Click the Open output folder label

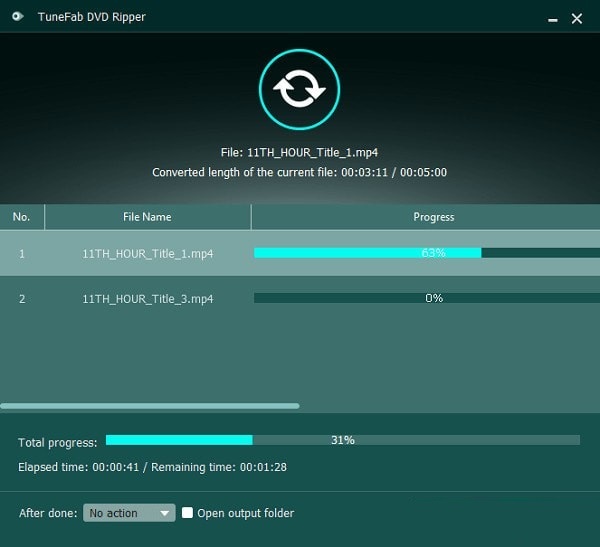click(x=246, y=513)
